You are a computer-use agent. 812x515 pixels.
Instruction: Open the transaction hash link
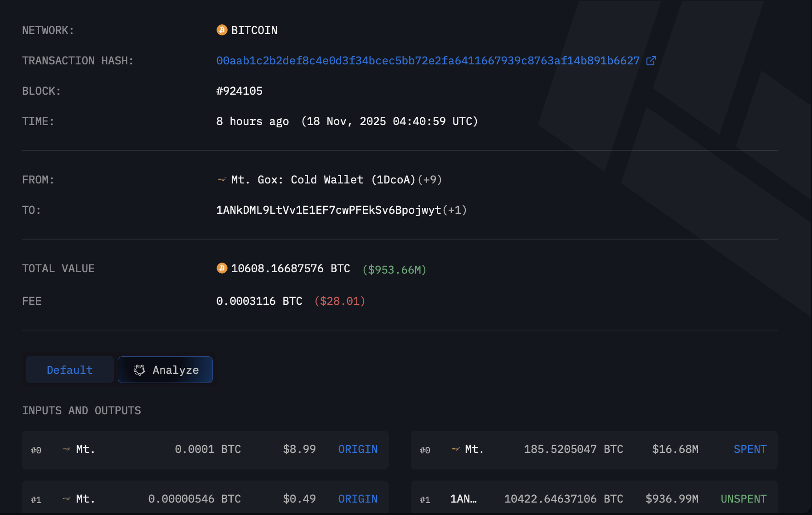tap(428, 61)
